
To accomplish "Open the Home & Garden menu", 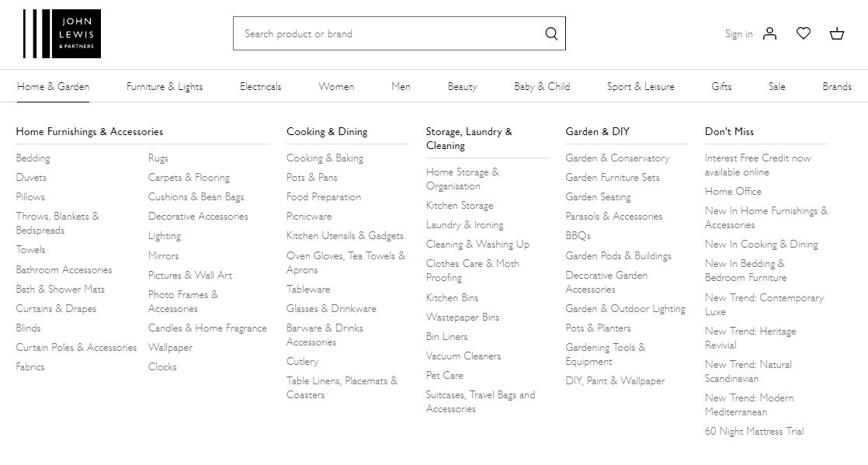I will pyautogui.click(x=53, y=87).
